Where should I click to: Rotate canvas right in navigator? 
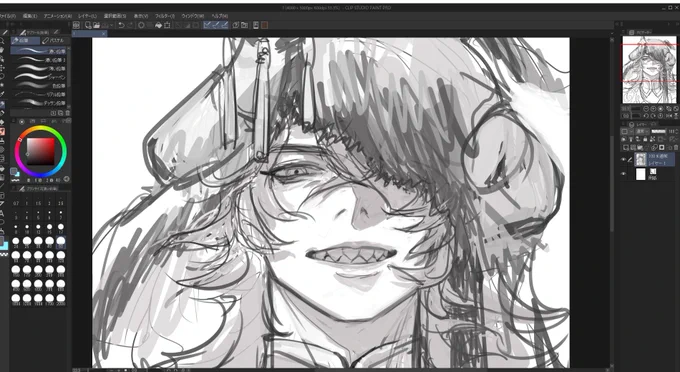[x=653, y=116]
